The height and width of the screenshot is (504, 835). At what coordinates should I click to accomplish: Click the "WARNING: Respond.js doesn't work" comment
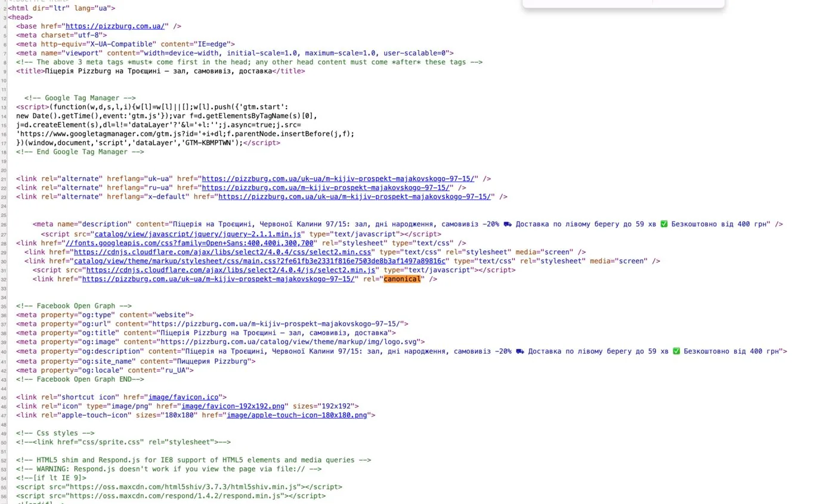[169, 469]
